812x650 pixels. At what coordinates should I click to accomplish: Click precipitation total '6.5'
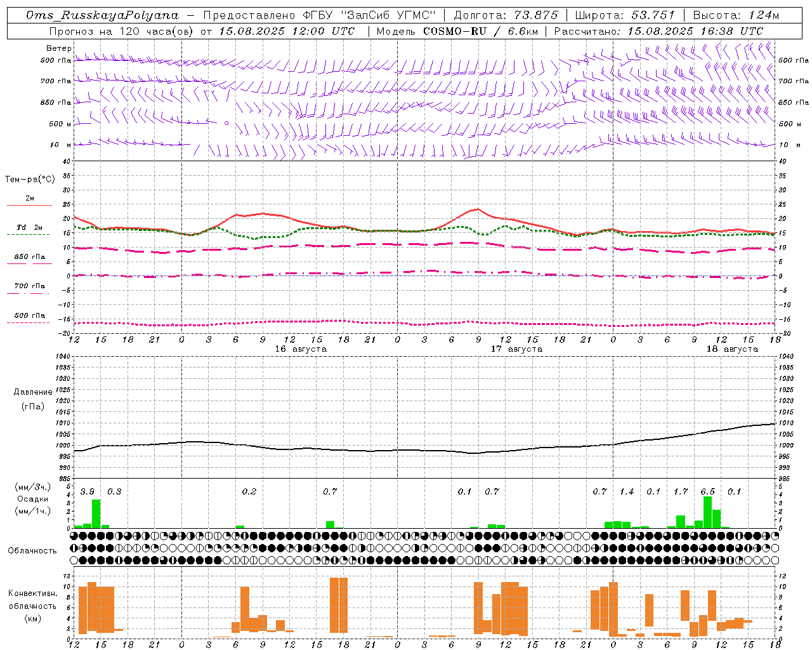coord(707,492)
